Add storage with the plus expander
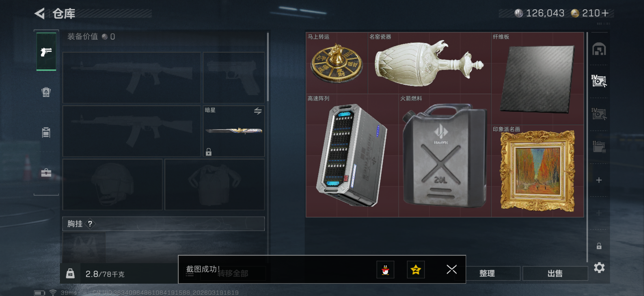Image resolution: width=644 pixels, height=296 pixels. (599, 180)
